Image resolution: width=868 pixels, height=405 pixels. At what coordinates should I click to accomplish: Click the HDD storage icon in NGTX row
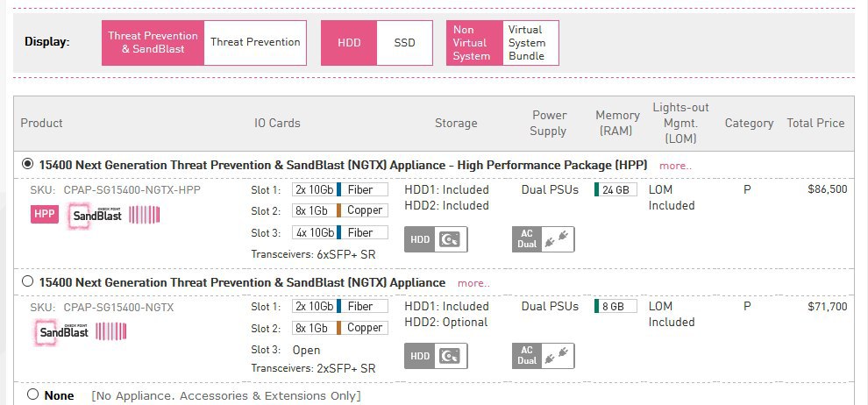(436, 355)
